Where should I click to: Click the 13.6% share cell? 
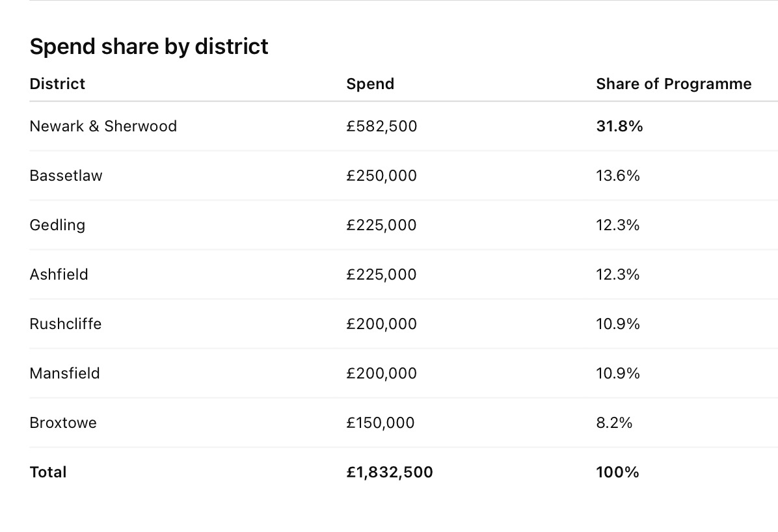pos(618,176)
